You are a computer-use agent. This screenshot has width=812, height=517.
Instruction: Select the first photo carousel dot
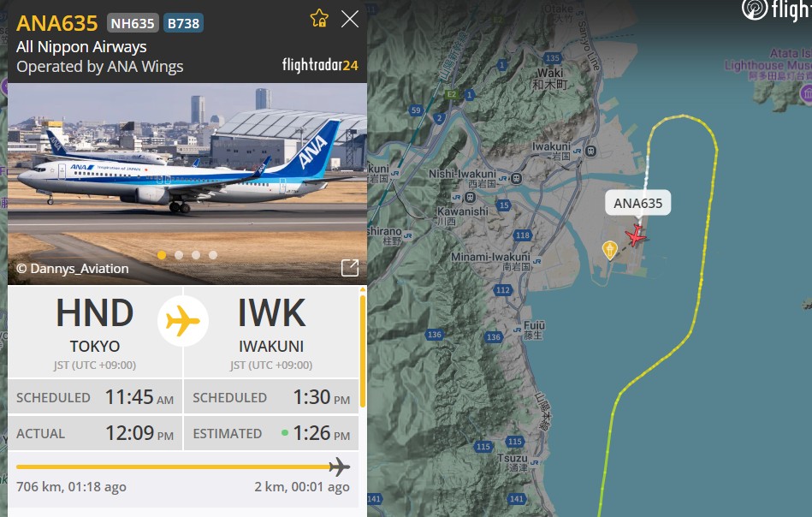[162, 255]
